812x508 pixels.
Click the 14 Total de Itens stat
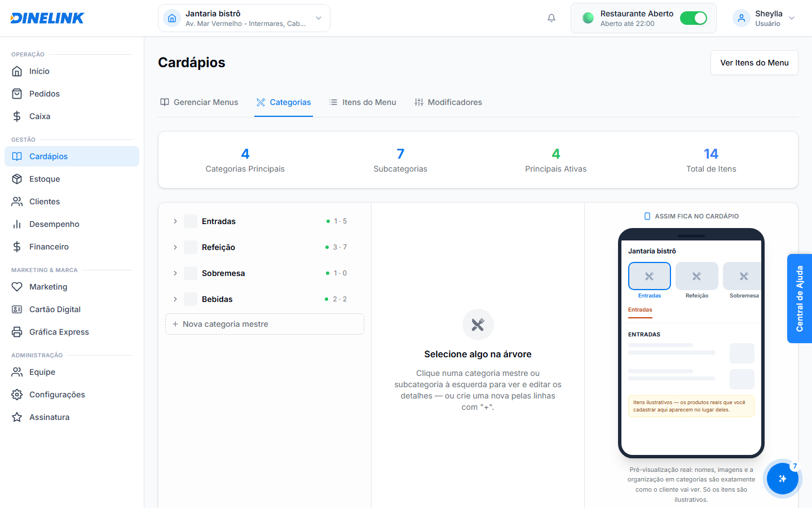711,160
